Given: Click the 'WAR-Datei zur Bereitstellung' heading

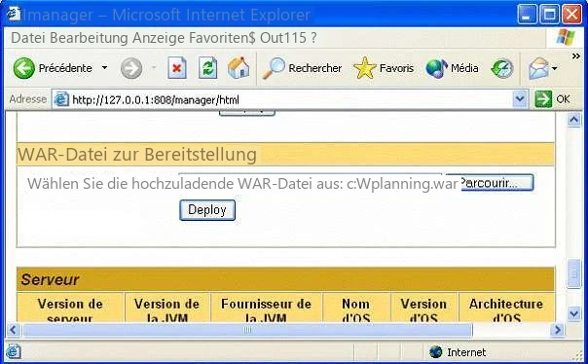Looking at the screenshot, I should (x=137, y=155).
